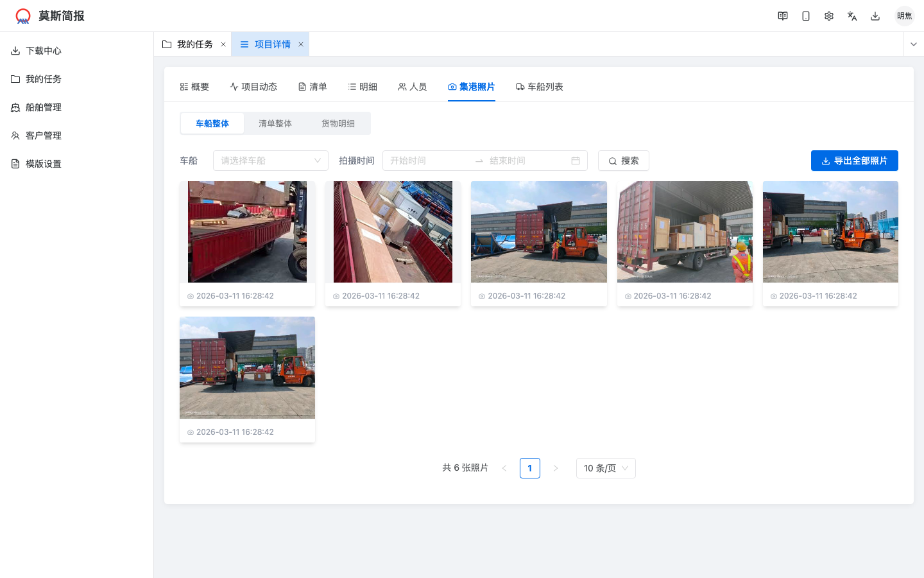Close the 项目详情 tab
The width and height of the screenshot is (924, 578).
click(x=301, y=44)
